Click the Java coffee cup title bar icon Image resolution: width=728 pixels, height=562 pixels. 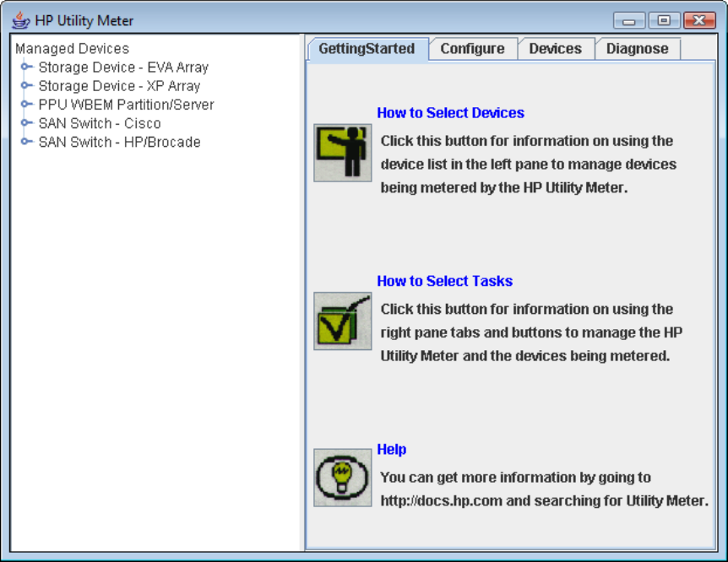21,20
